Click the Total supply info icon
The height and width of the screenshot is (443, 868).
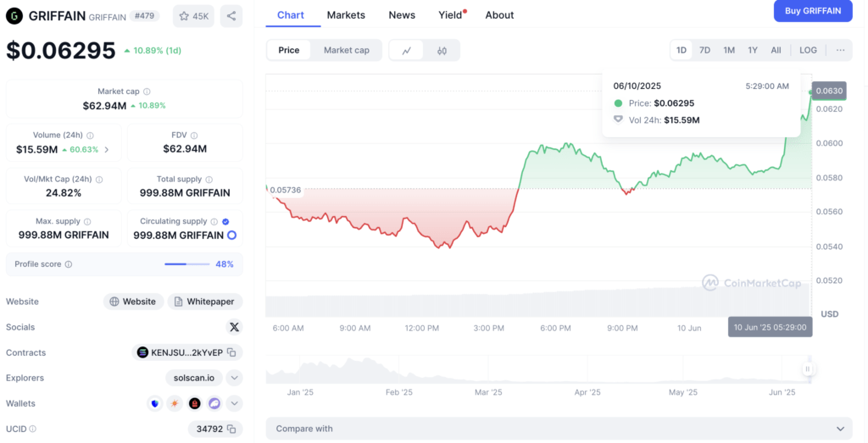pos(209,180)
